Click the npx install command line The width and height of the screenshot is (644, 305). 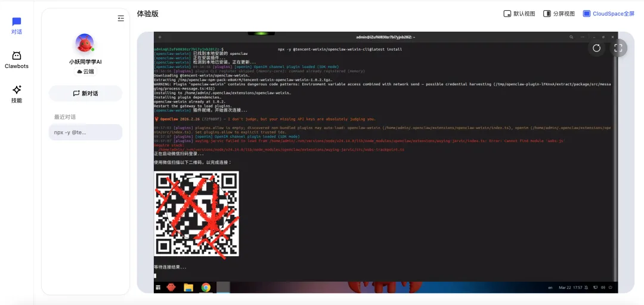[x=340, y=50]
